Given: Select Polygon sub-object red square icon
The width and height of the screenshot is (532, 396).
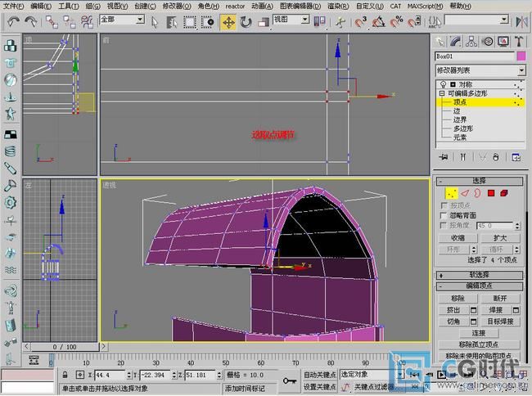Looking at the screenshot, I should tap(490, 194).
